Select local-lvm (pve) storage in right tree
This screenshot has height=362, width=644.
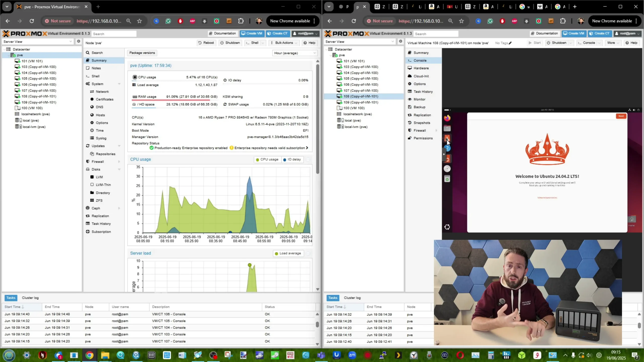[x=356, y=127]
